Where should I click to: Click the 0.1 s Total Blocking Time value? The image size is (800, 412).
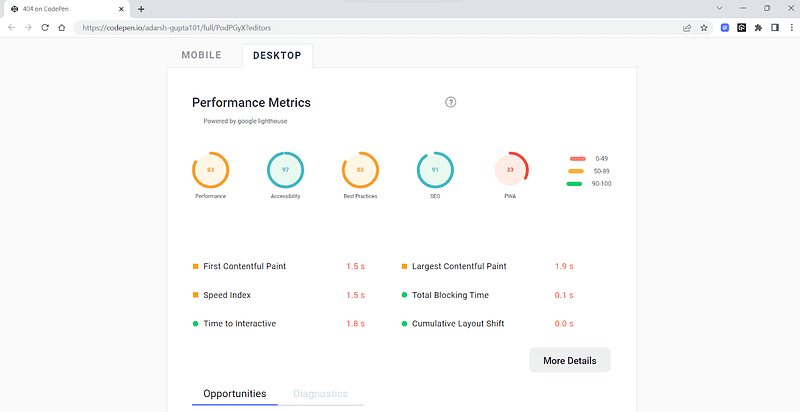click(x=564, y=295)
